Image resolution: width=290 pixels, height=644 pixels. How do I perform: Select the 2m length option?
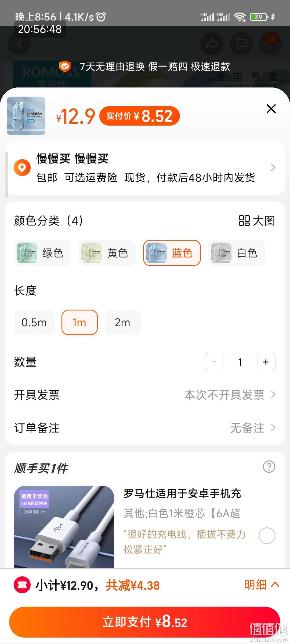(123, 322)
